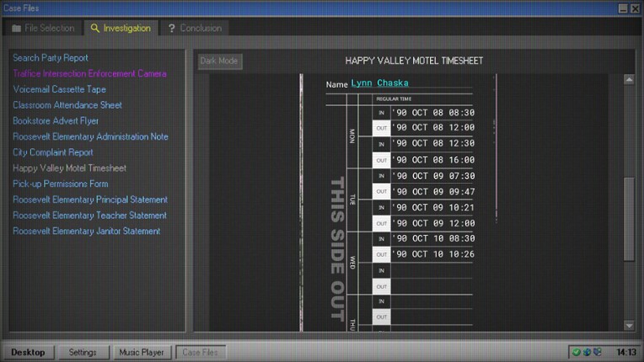Click the globe icon in system tray
The width and height of the screenshot is (644, 362).
pos(586,352)
